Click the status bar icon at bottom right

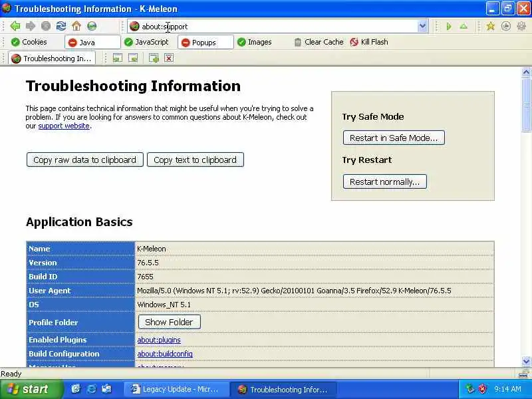pos(523,374)
